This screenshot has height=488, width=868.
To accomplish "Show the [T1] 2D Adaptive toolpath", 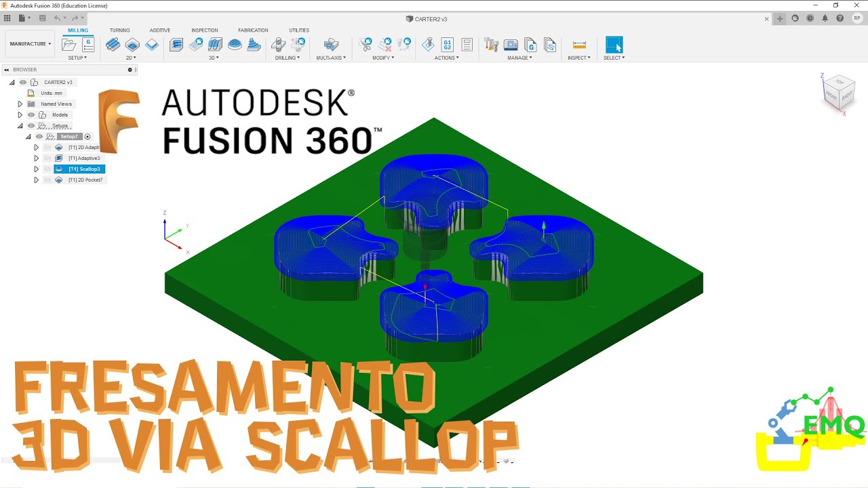I will coord(47,147).
